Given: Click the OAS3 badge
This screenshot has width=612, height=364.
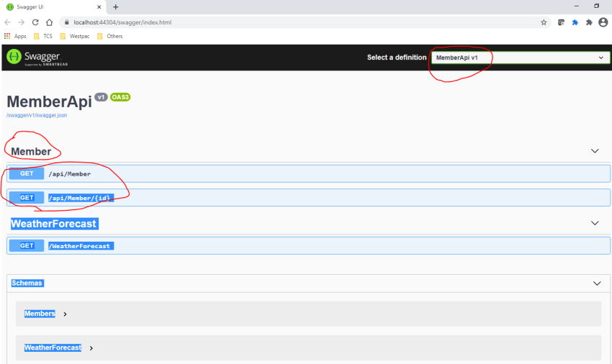Looking at the screenshot, I should tap(120, 97).
